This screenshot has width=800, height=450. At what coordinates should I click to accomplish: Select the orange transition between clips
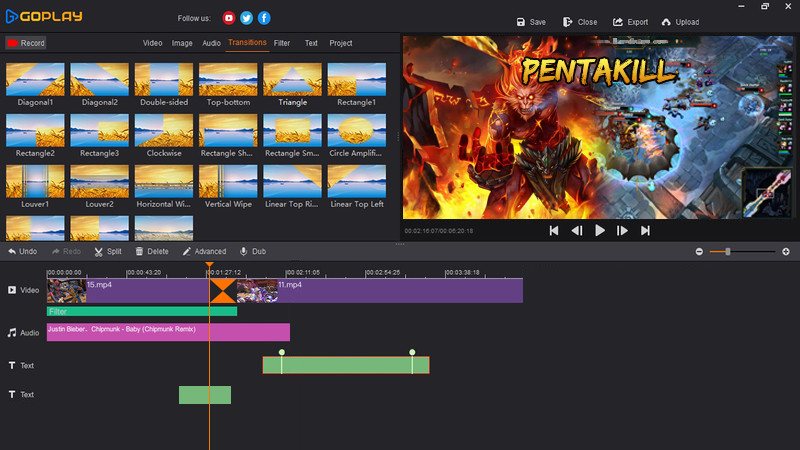tap(223, 290)
